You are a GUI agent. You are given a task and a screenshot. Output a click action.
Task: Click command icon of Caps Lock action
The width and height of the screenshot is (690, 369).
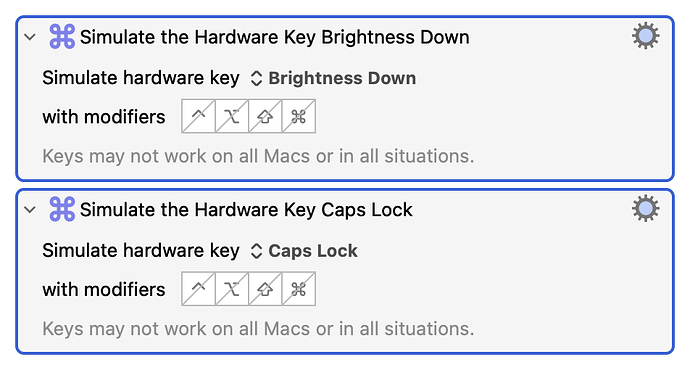(62, 209)
